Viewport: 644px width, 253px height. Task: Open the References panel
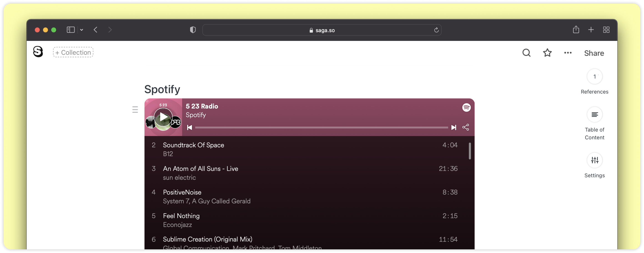click(x=594, y=77)
